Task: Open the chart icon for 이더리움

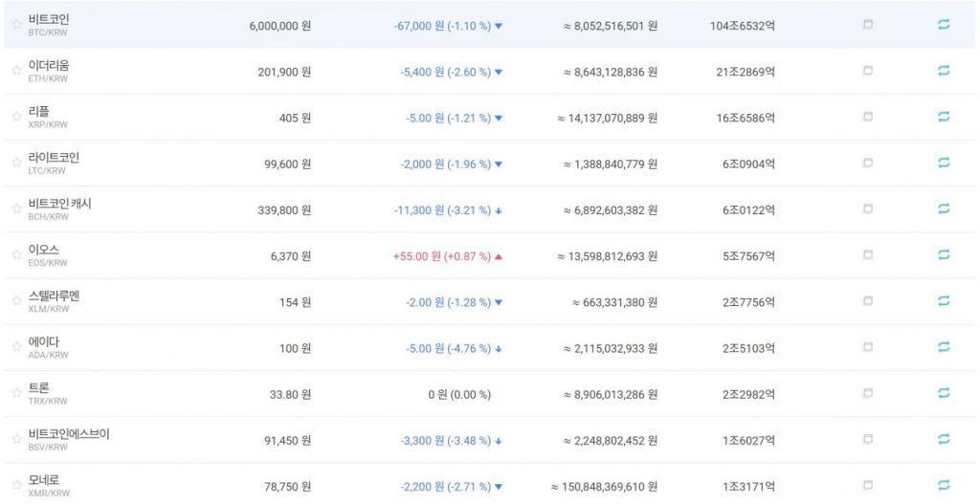Action: point(867,71)
